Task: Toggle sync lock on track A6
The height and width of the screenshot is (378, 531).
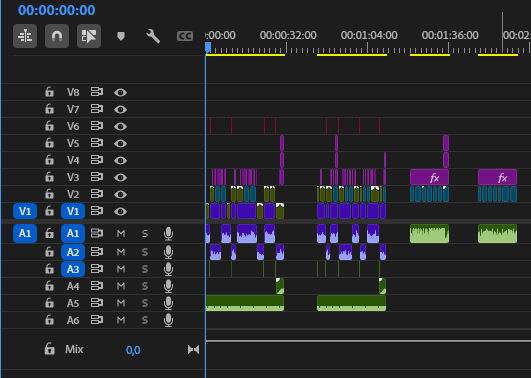Action: point(97,320)
